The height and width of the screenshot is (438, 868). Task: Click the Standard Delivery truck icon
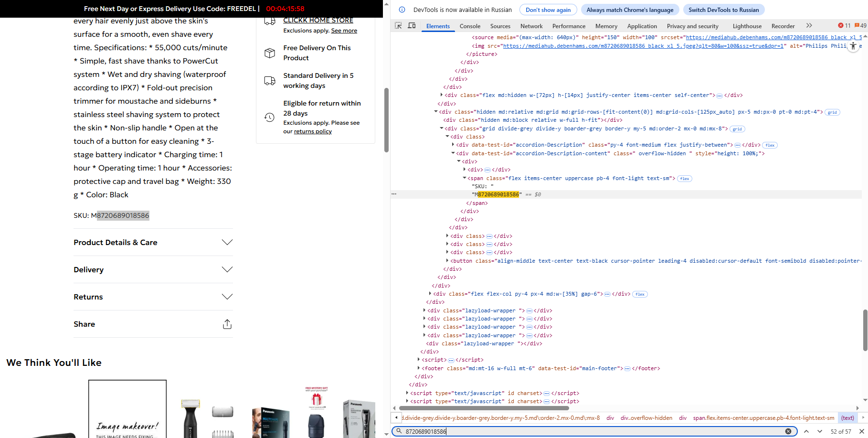[270, 81]
